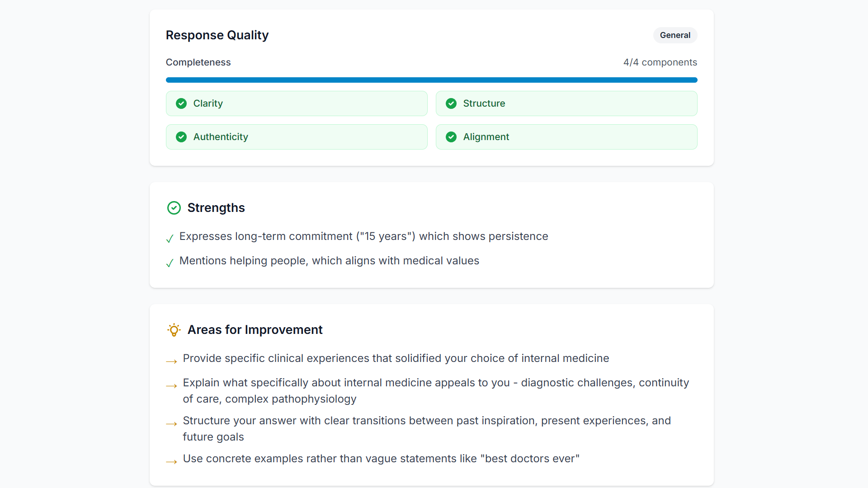The height and width of the screenshot is (488, 868).
Task: Click the Alignment green checkmark icon
Action: [x=451, y=137]
